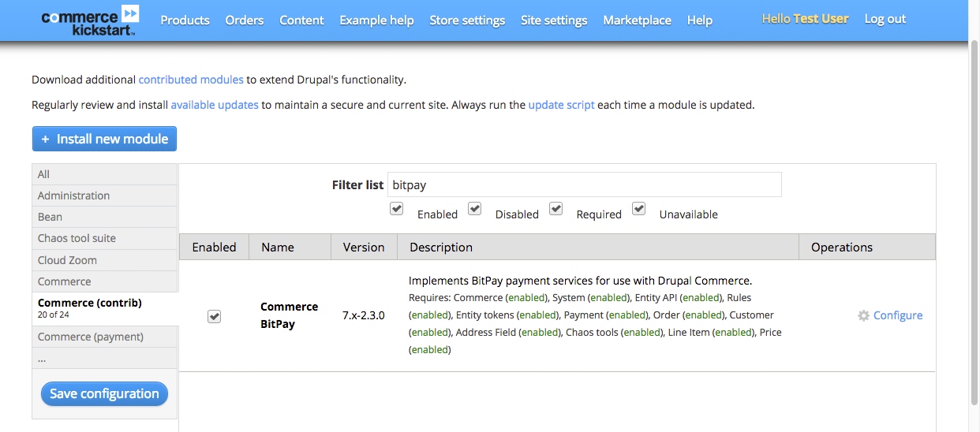Click the Commerce BitPay module name
The width and height of the screenshot is (980, 432).
pyautogui.click(x=289, y=315)
